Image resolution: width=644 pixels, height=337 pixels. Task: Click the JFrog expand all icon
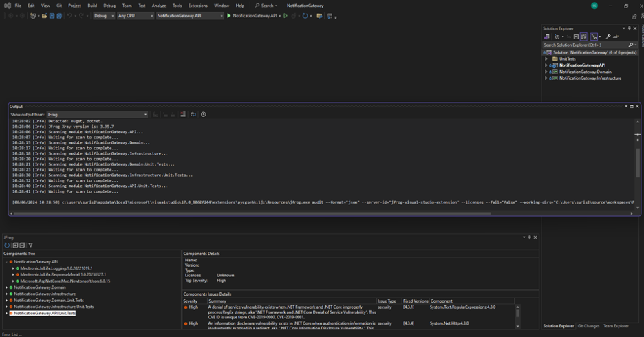click(x=15, y=245)
